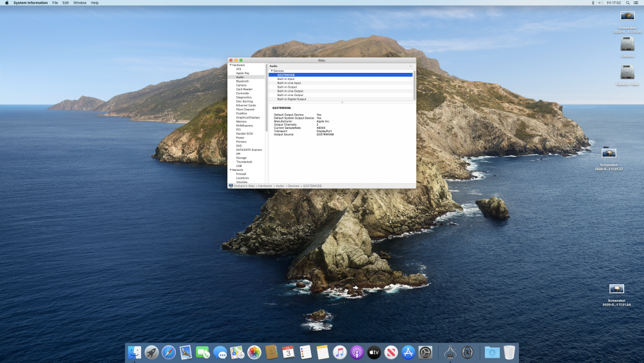
Task: Select Built-in Output audio device
Action: point(341,87)
